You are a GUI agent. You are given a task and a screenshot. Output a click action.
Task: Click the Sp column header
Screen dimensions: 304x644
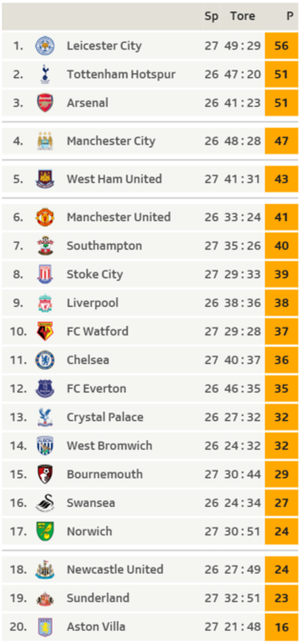pos(212,17)
